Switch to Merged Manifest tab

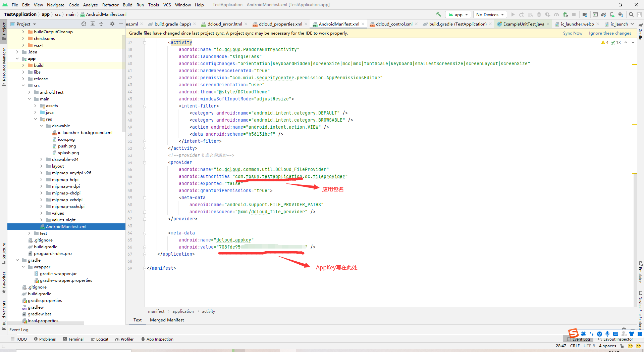coord(167,320)
